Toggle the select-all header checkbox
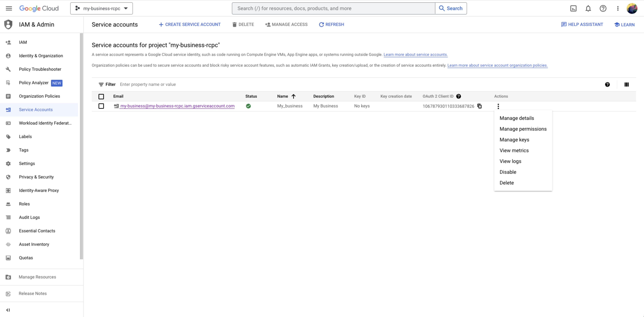Screen dimensions: 644x317 coord(101,96)
